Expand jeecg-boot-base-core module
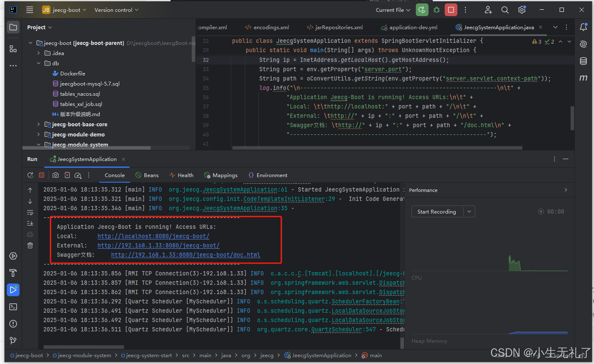The height and width of the screenshot is (364, 594). pyautogui.click(x=38, y=124)
